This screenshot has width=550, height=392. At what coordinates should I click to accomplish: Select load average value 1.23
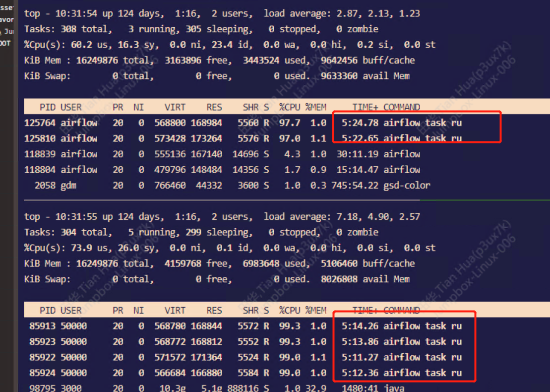tap(409, 13)
